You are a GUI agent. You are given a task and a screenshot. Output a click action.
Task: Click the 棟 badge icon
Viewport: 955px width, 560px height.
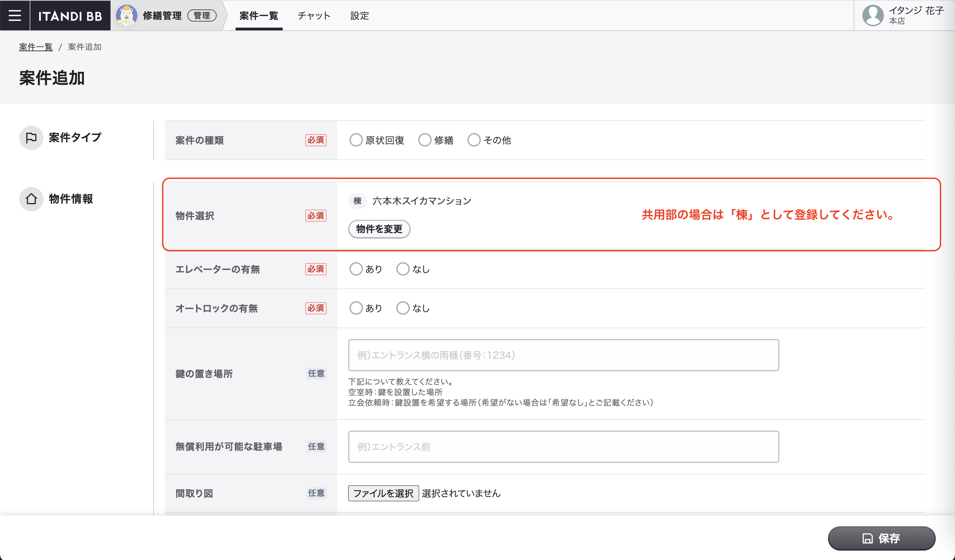tap(358, 201)
